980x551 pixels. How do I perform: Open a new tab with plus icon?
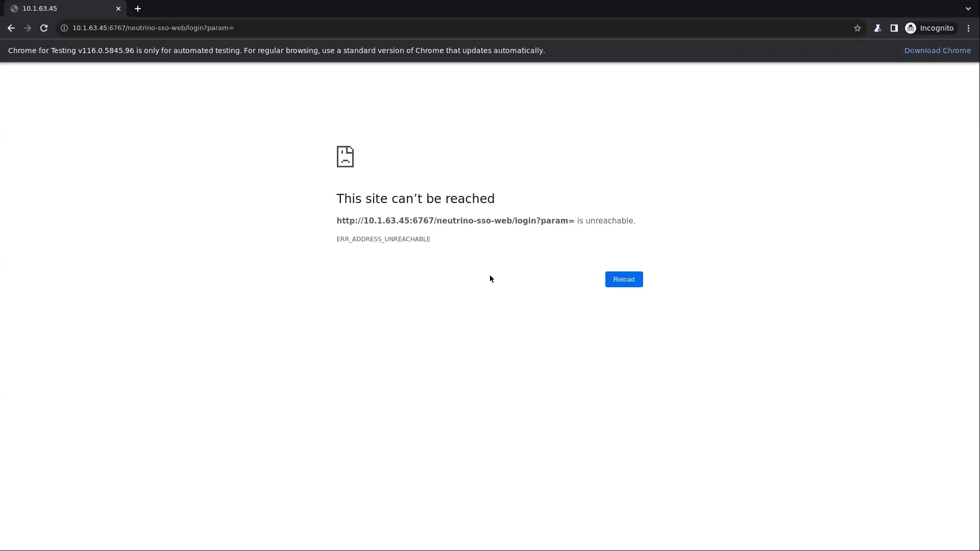click(x=137, y=9)
